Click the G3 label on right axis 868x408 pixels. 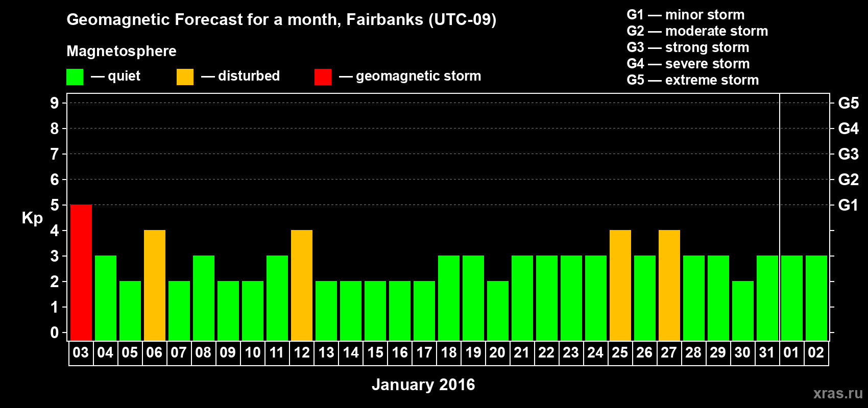pyautogui.click(x=849, y=154)
